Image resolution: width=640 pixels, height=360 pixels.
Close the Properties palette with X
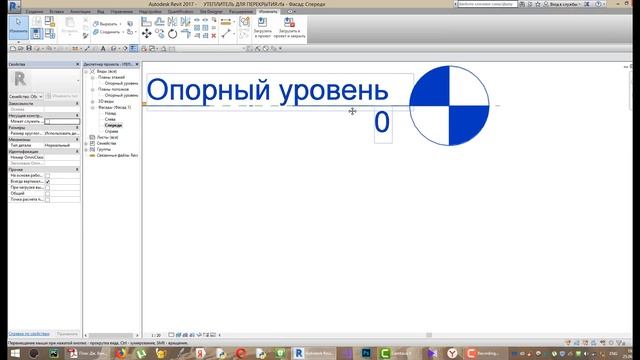(78, 64)
